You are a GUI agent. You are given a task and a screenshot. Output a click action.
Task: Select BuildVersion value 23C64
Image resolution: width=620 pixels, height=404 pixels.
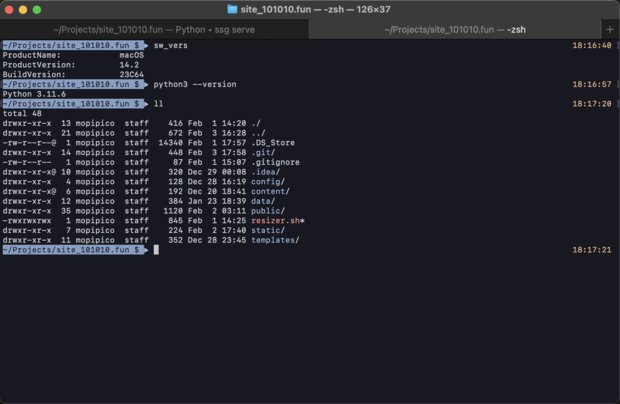(x=132, y=74)
